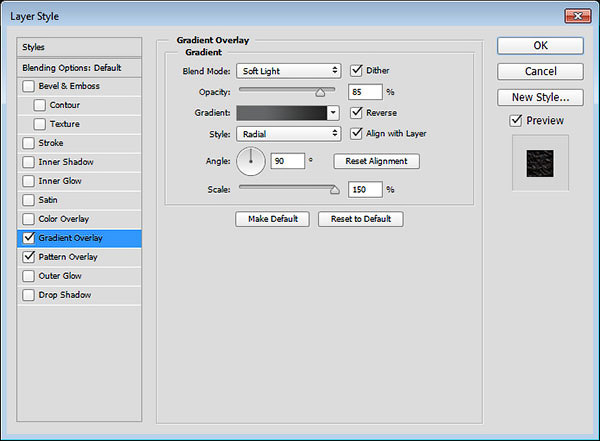The width and height of the screenshot is (600, 441).
Task: Enable the Outer Glow checkbox
Action: 28,276
